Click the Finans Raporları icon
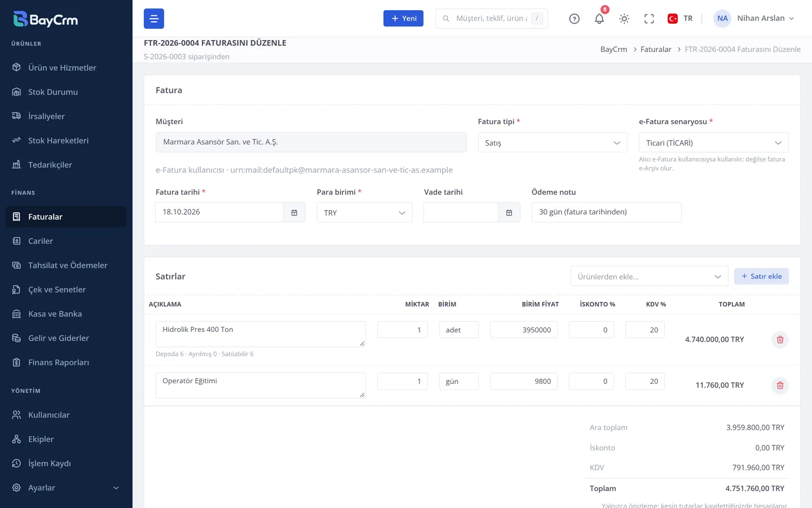812x508 pixels. point(16,362)
